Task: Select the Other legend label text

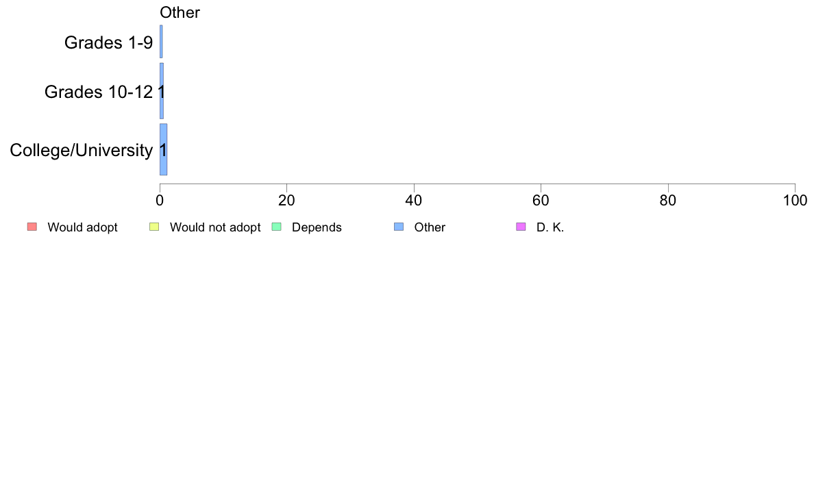Action: click(430, 227)
